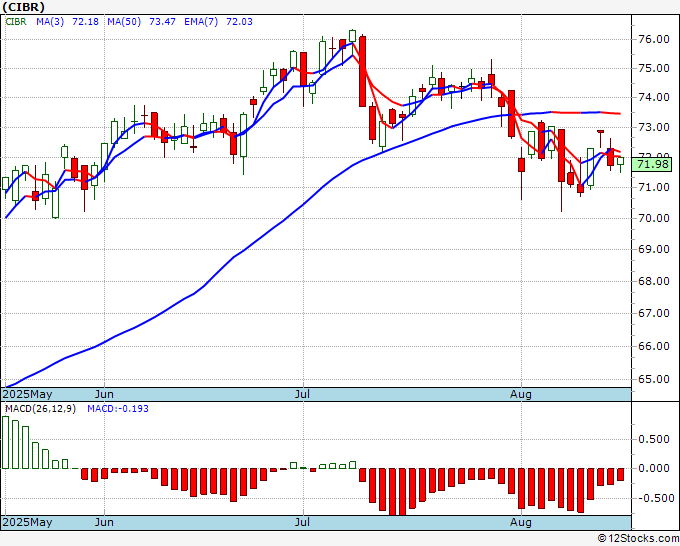Click the (CIBR) chart title

(23, 7)
